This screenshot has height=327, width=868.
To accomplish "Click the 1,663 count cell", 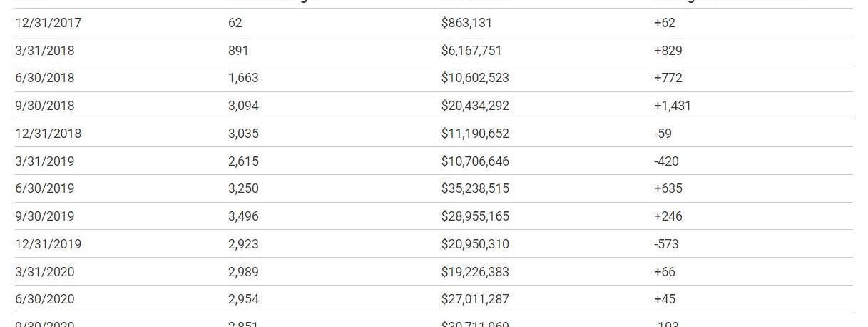I will coord(243,78).
